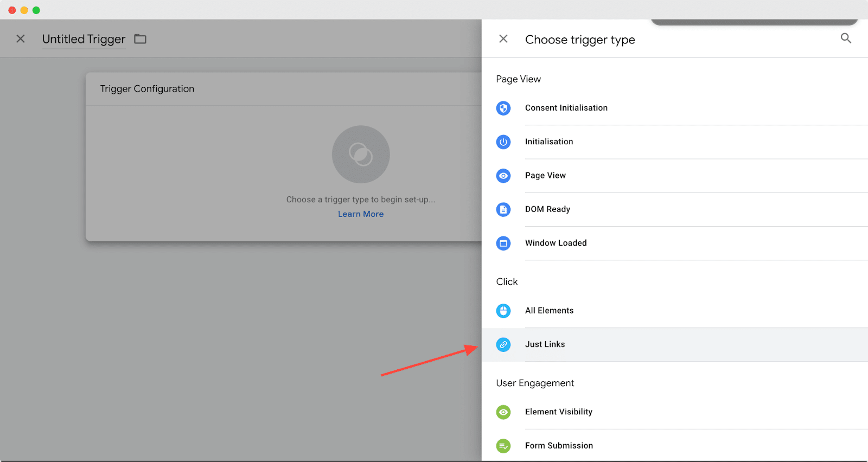
Task: Click the Form Submission green icon
Action: point(503,446)
